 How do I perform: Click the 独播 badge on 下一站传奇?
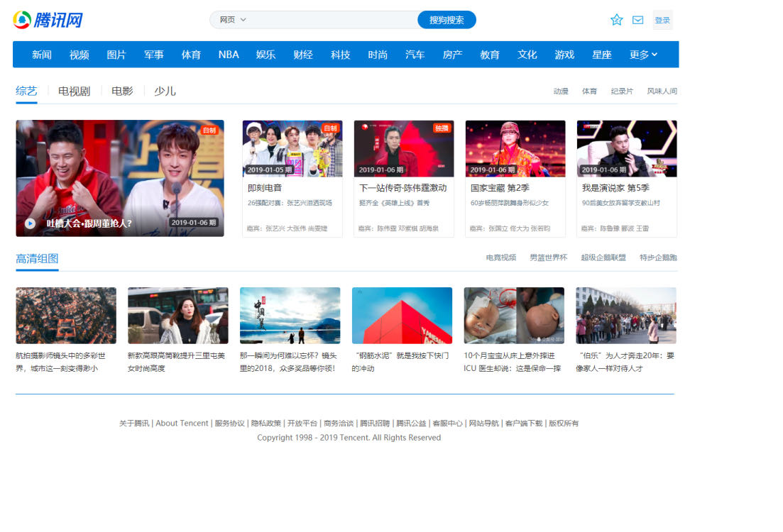click(x=442, y=128)
